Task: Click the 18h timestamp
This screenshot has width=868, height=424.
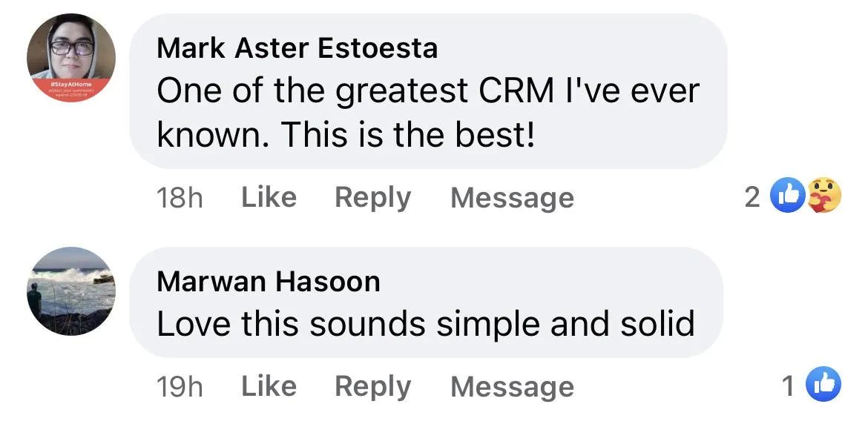Action: coord(180,198)
